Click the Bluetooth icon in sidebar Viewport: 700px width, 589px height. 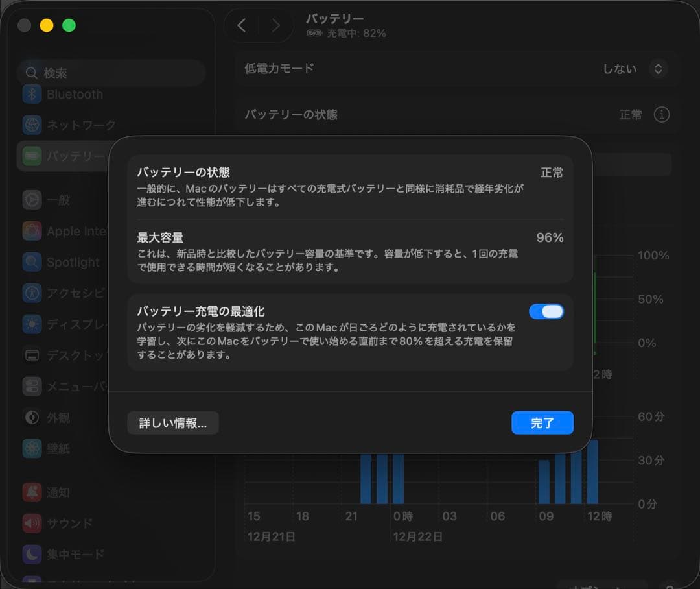coord(32,94)
